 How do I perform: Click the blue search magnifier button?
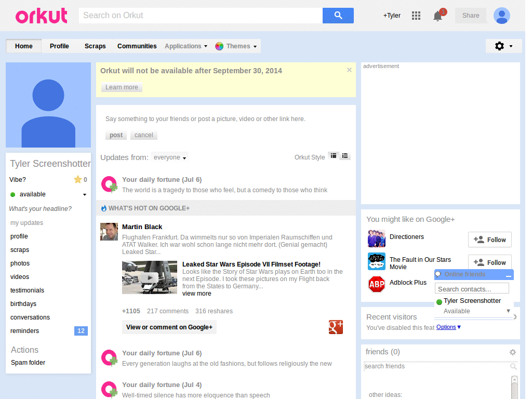tap(338, 16)
